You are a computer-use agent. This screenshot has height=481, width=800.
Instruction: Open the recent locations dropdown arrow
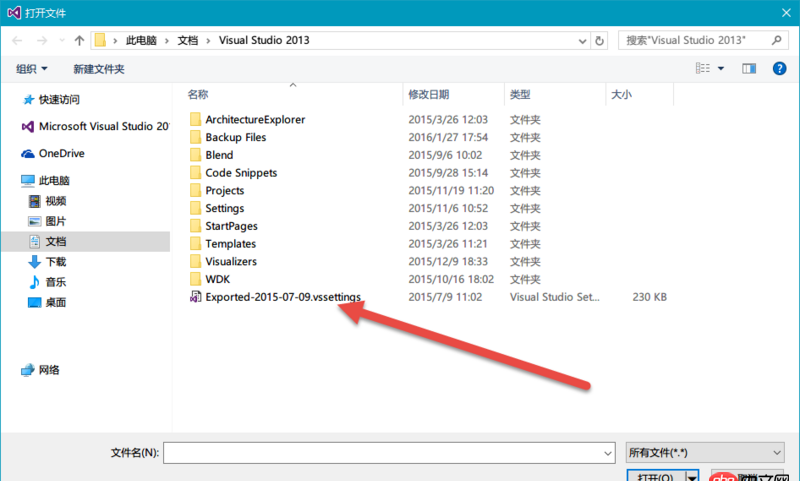click(62, 40)
